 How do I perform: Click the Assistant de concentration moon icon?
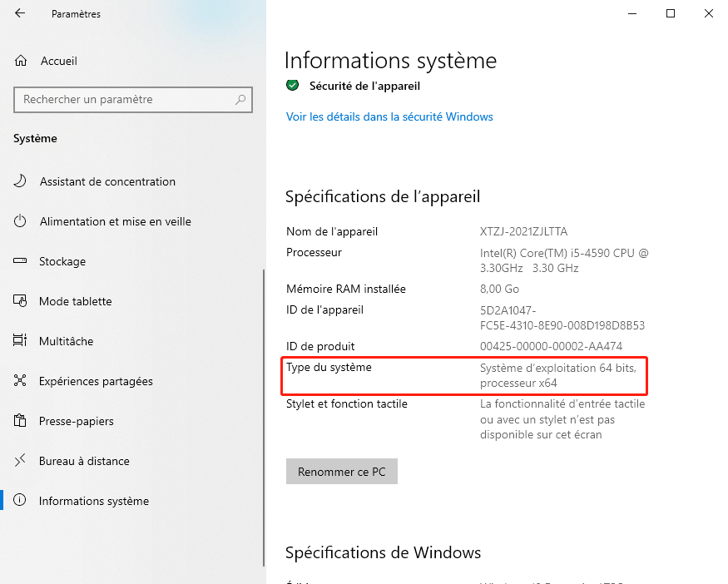(21, 181)
